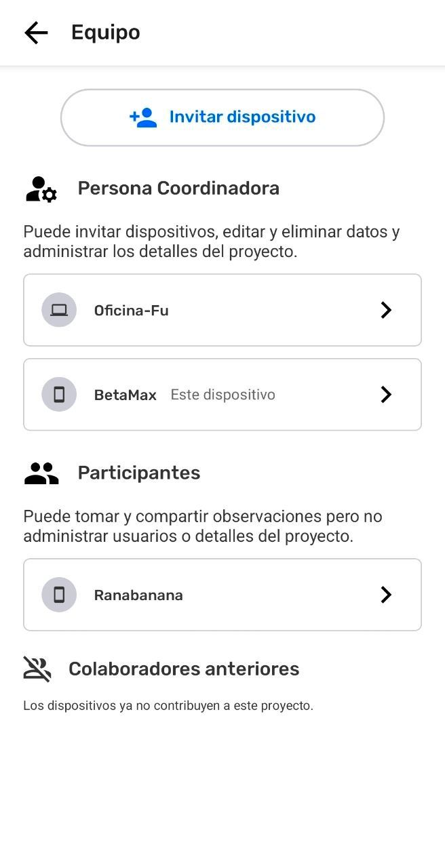Screen dimensions: 445x868
Task: Click the Equipo screen title
Action: coord(106,33)
